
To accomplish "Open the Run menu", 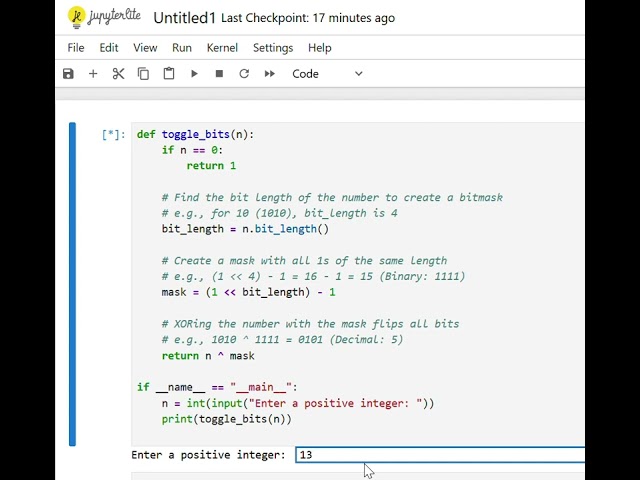I will coord(182,48).
